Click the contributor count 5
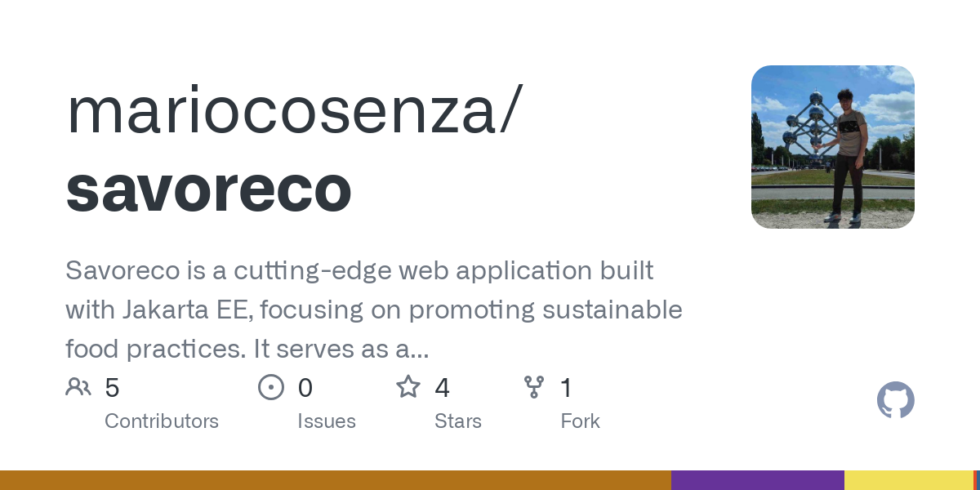The height and width of the screenshot is (490, 980). [x=113, y=388]
